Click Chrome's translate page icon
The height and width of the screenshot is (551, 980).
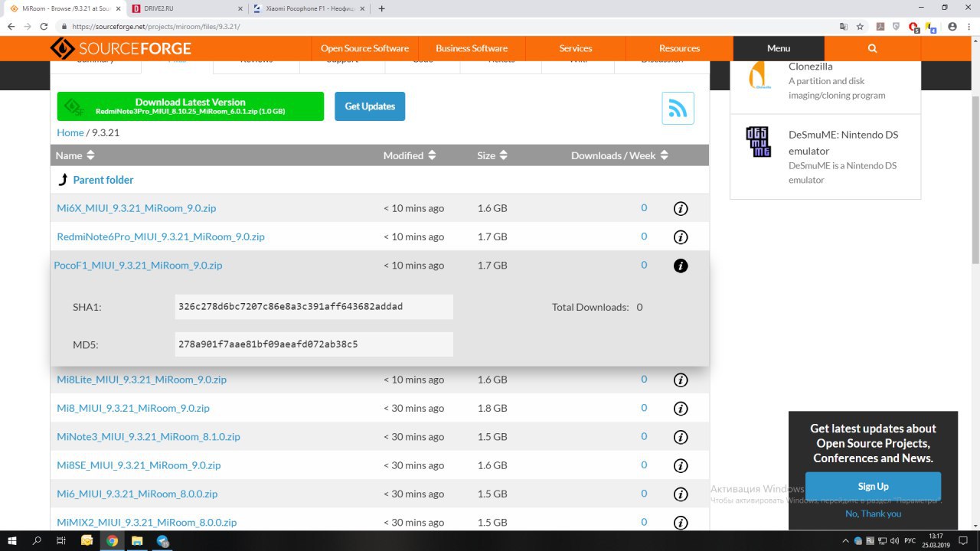point(843,26)
